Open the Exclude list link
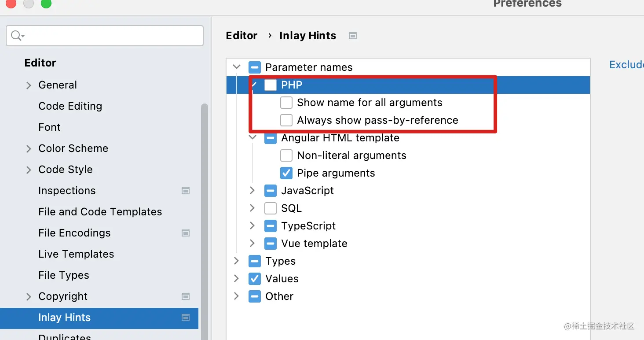 click(x=626, y=65)
